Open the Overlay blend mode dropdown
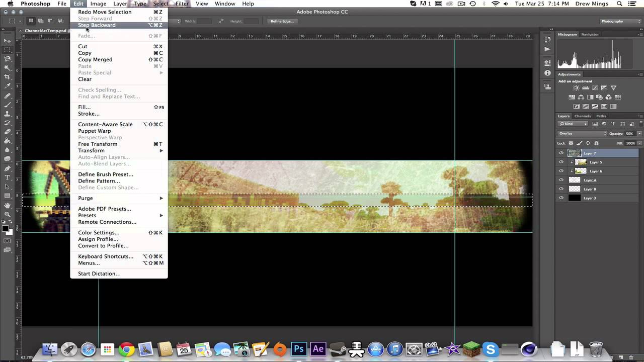Viewport: 644px width, 362px height. coord(582,133)
